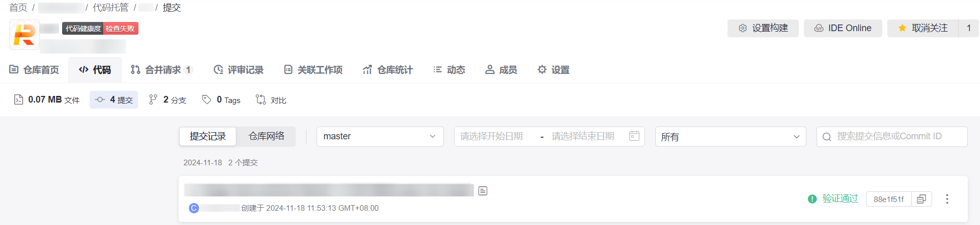This screenshot has width=980, height=225.
Task: View full commit message details icon
Action: click(x=483, y=191)
